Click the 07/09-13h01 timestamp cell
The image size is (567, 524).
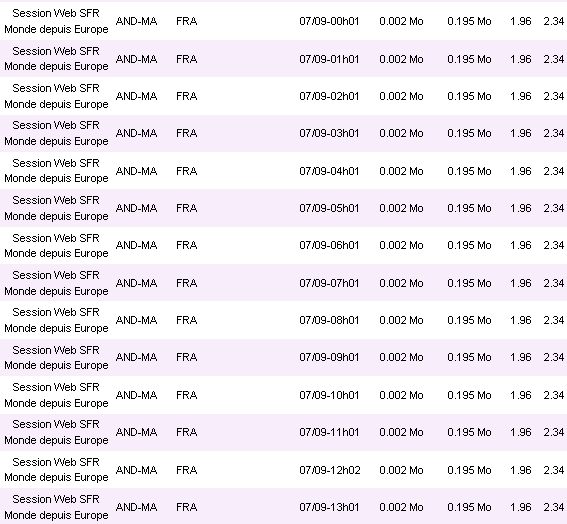point(329,507)
